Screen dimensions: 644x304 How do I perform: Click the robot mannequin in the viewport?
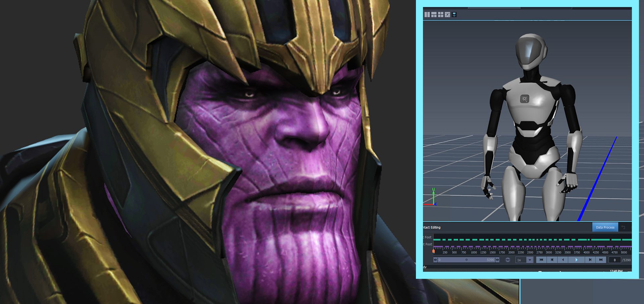533,127
